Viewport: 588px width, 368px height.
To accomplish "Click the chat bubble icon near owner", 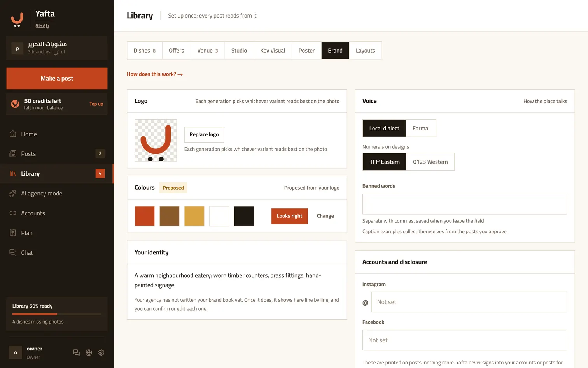I will coord(77,352).
